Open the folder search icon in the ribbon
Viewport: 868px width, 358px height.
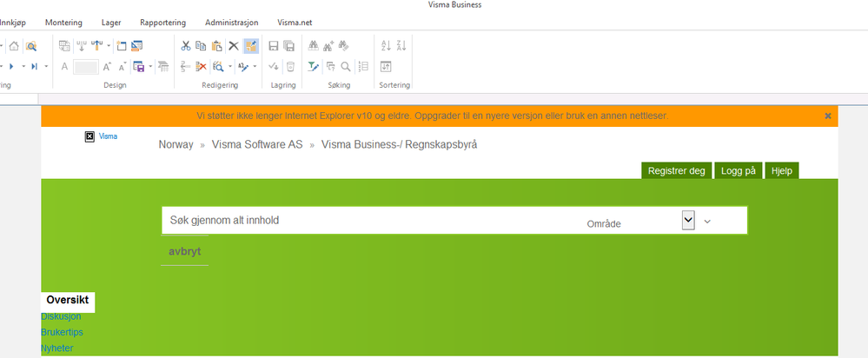[x=31, y=46]
